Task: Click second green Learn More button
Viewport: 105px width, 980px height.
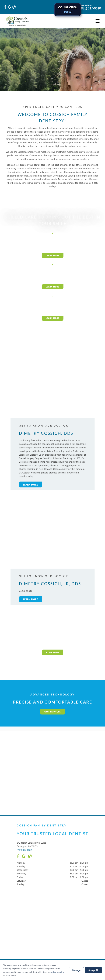Action: click(x=52, y=287)
